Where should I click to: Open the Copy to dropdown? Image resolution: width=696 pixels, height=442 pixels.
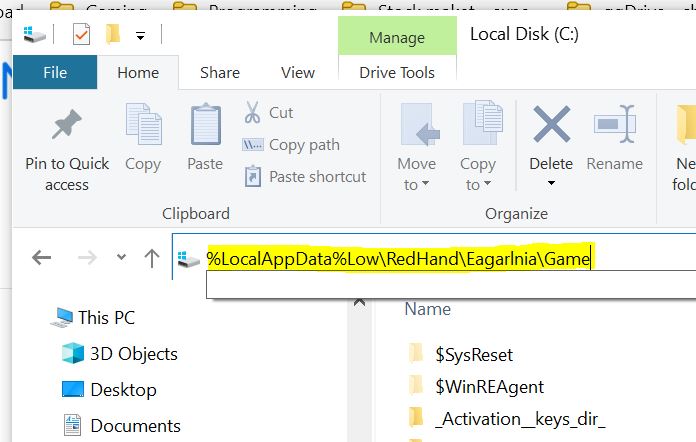[x=478, y=185]
